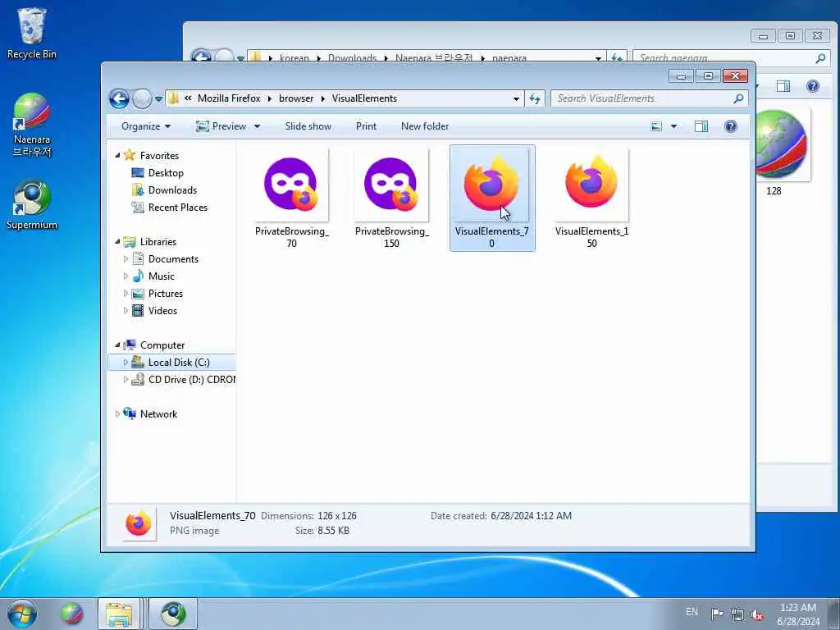Select the Pictures library
Screen dimensions: 840x630
click(165, 294)
